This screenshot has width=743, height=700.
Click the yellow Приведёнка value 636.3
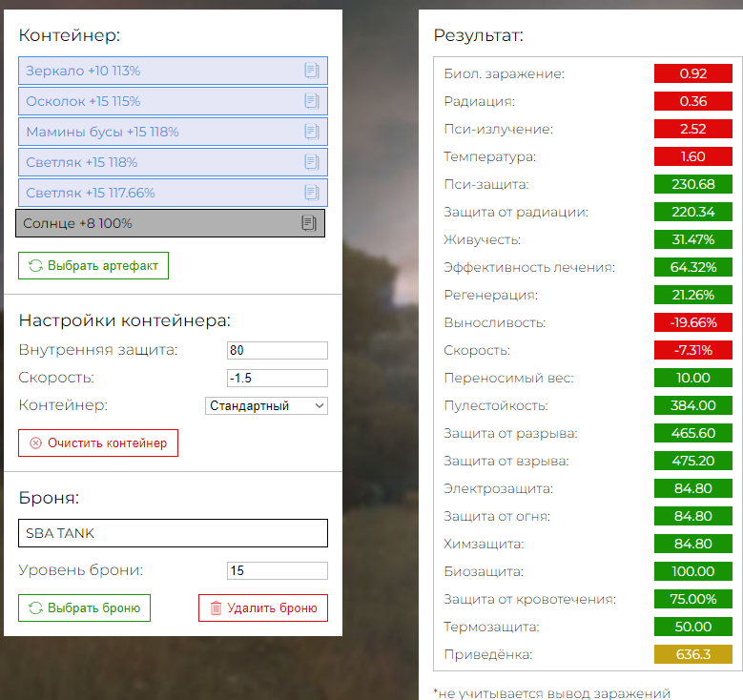[x=692, y=654]
